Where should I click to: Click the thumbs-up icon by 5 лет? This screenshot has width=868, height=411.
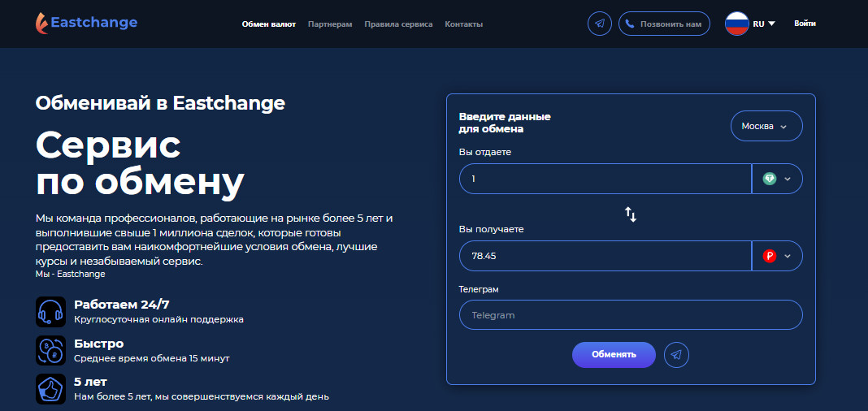(x=50, y=389)
